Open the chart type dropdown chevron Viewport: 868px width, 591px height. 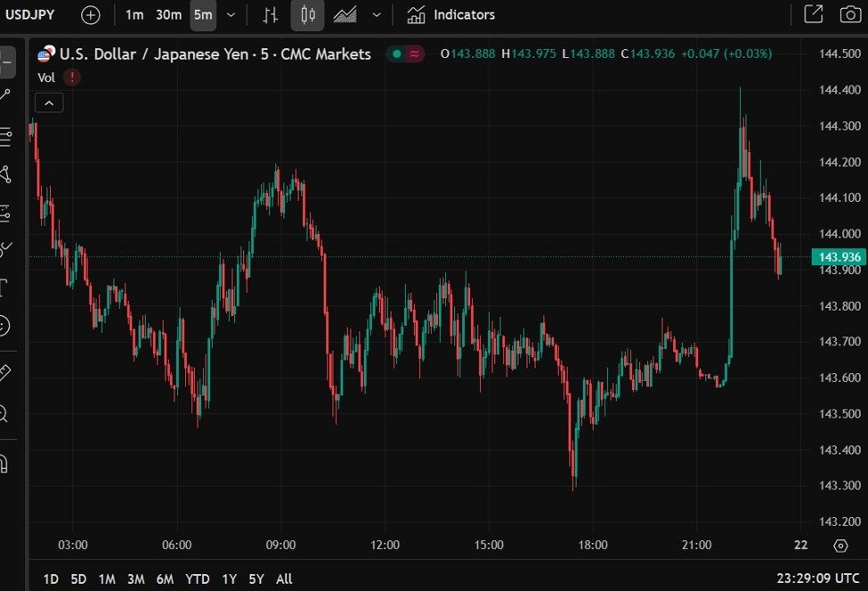[x=377, y=15]
